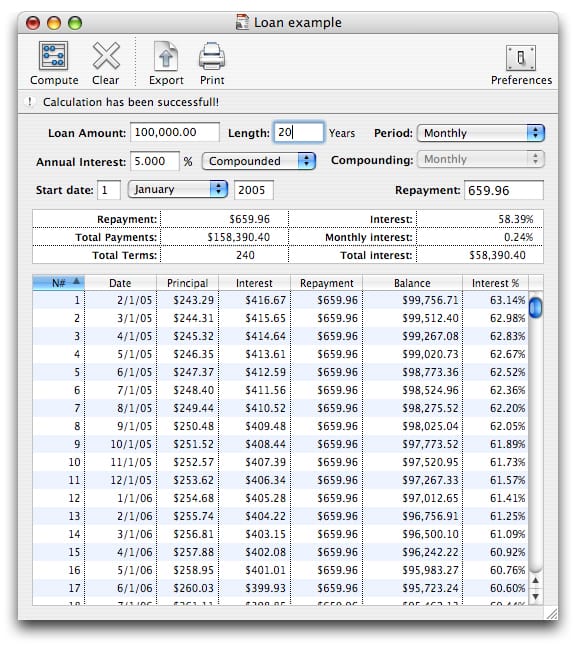This screenshot has width=581, height=648.
Task: Open the January month dropdown
Action: pos(178,189)
